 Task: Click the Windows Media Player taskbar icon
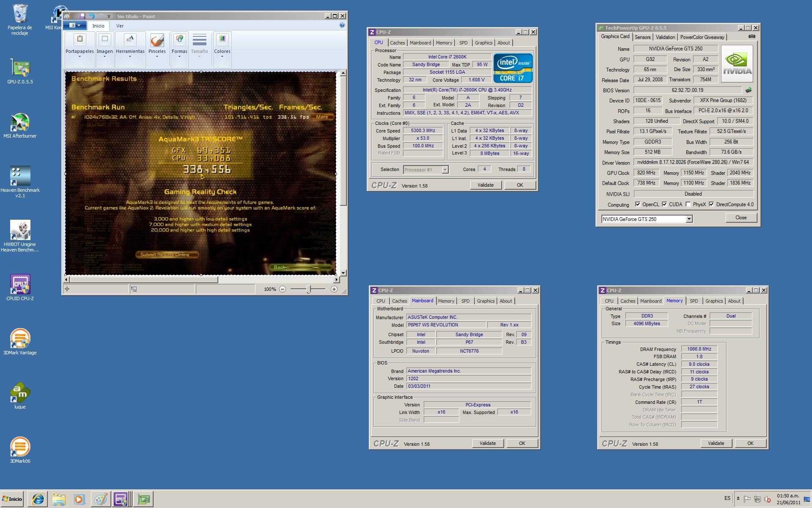(x=79, y=499)
